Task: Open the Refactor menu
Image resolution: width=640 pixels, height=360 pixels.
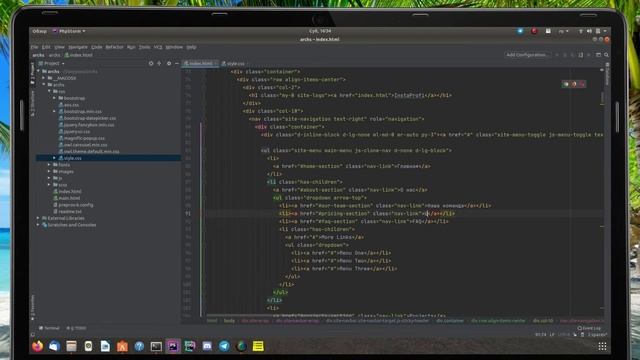Action: point(114,47)
